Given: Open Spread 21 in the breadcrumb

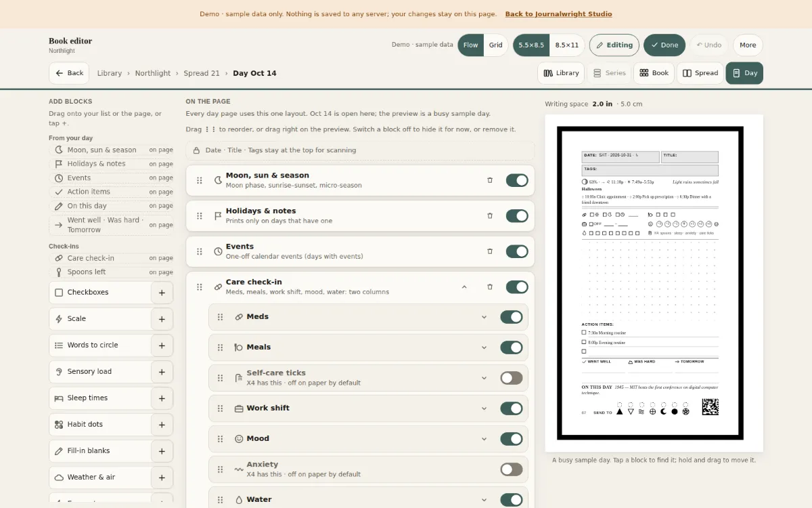Looking at the screenshot, I should click(202, 73).
